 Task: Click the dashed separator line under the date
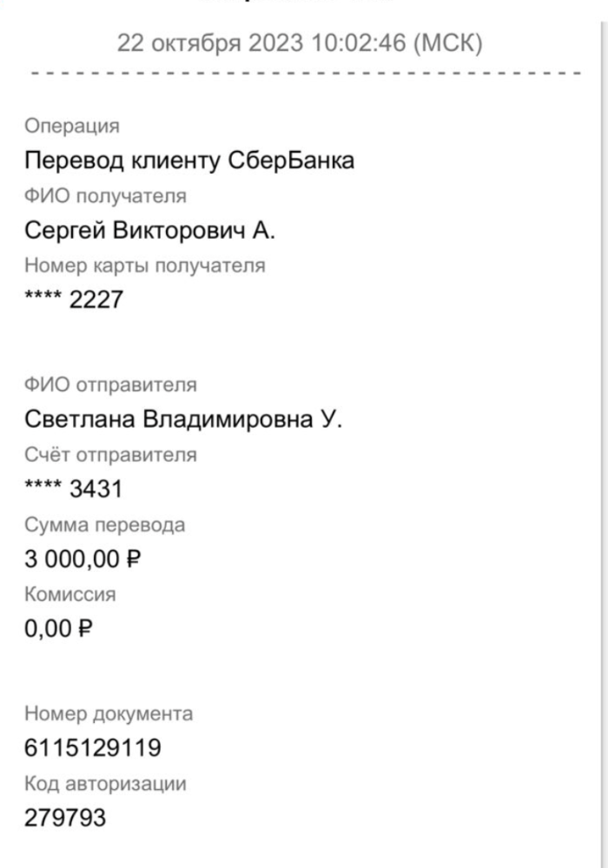(x=304, y=75)
